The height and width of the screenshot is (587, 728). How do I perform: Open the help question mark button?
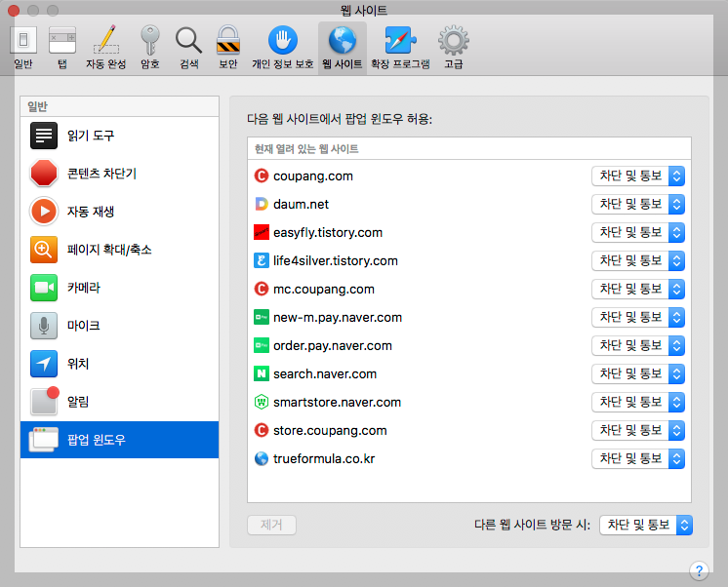tap(699, 570)
